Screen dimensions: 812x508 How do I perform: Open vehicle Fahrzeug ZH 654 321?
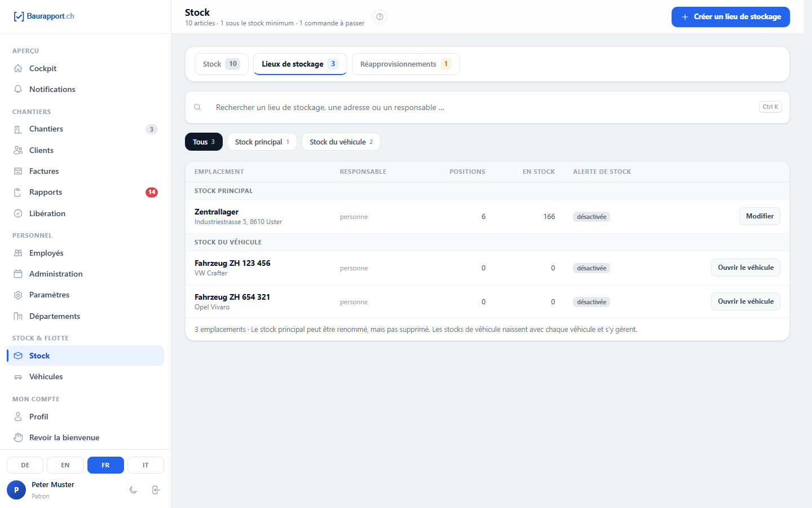click(x=745, y=301)
